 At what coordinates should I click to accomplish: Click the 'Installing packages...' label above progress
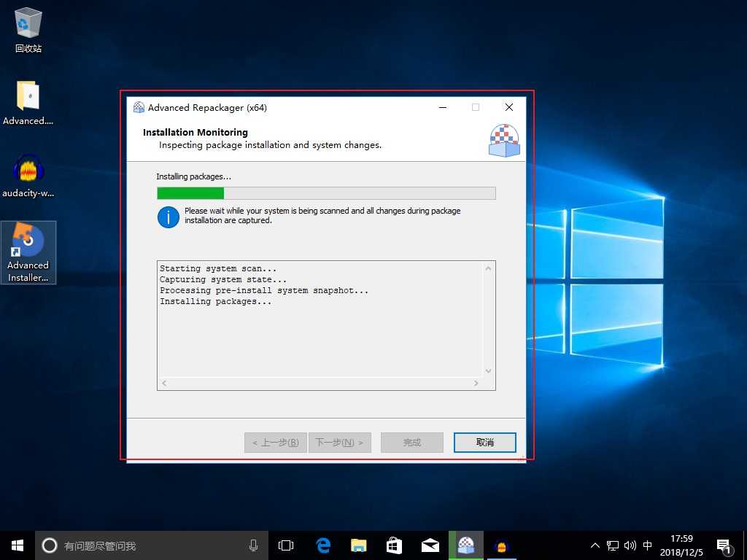194,176
